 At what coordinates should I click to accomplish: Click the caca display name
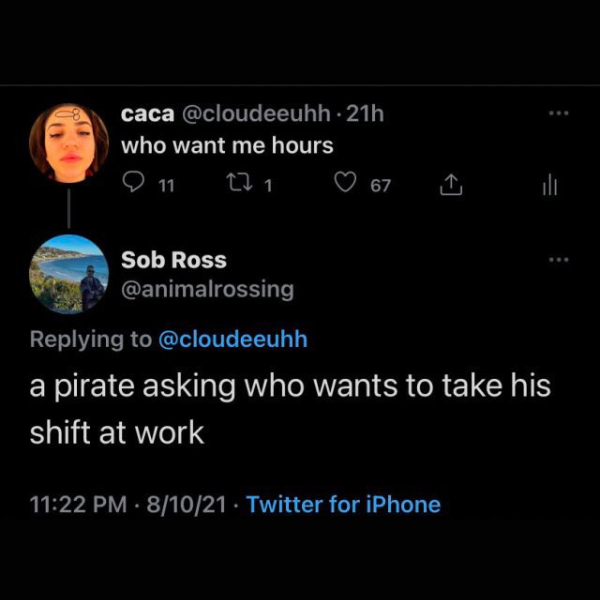click(x=148, y=114)
